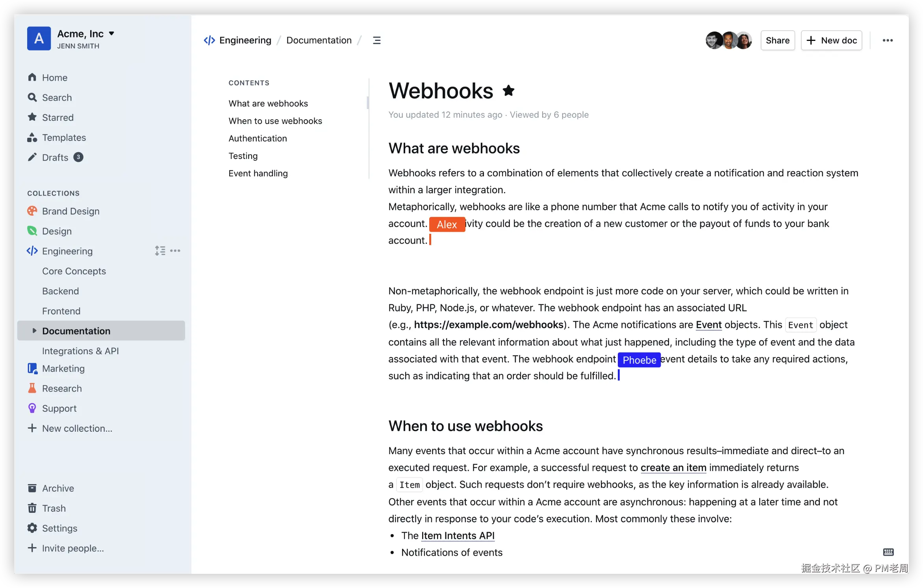Viewport: 923px width, 588px height.
Task: Click New collection... in sidebar
Action: point(77,428)
